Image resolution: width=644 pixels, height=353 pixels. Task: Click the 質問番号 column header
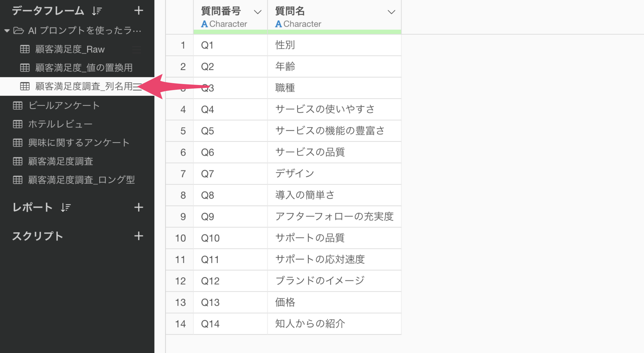pos(221,11)
